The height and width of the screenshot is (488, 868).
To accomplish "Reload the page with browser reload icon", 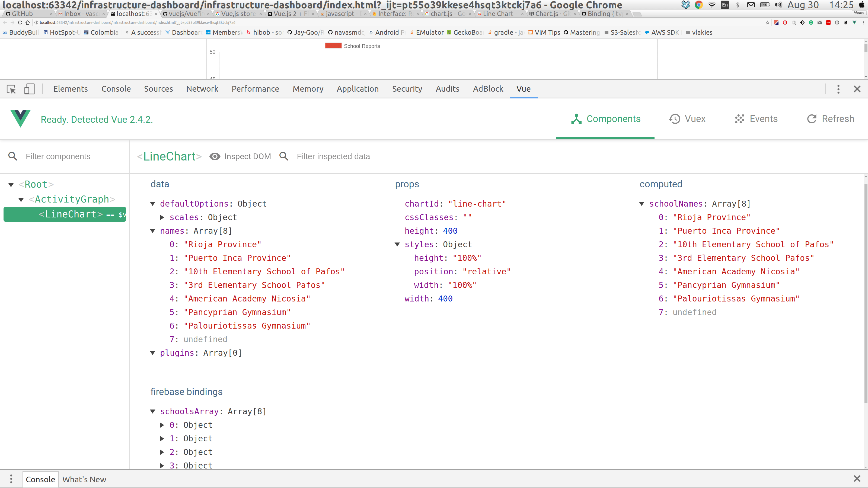I will [x=20, y=23].
